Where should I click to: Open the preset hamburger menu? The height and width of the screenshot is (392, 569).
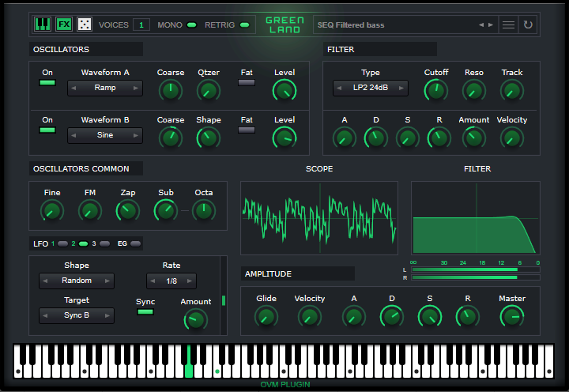tap(508, 24)
